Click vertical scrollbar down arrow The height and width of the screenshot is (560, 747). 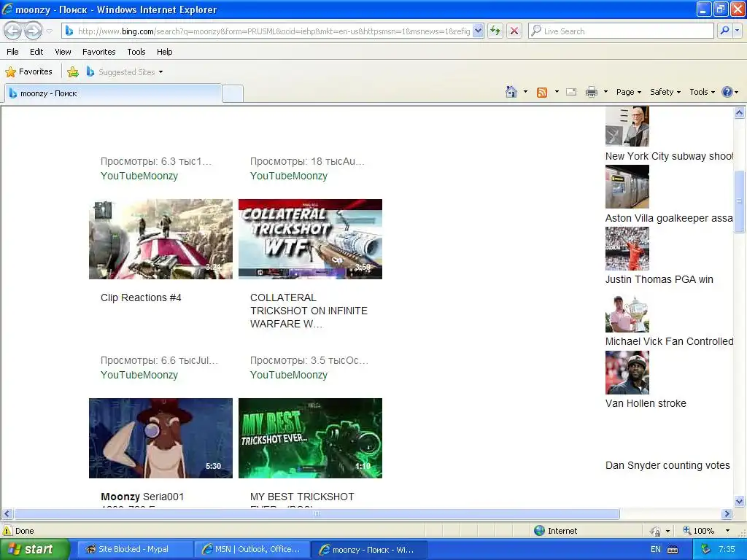(x=740, y=501)
